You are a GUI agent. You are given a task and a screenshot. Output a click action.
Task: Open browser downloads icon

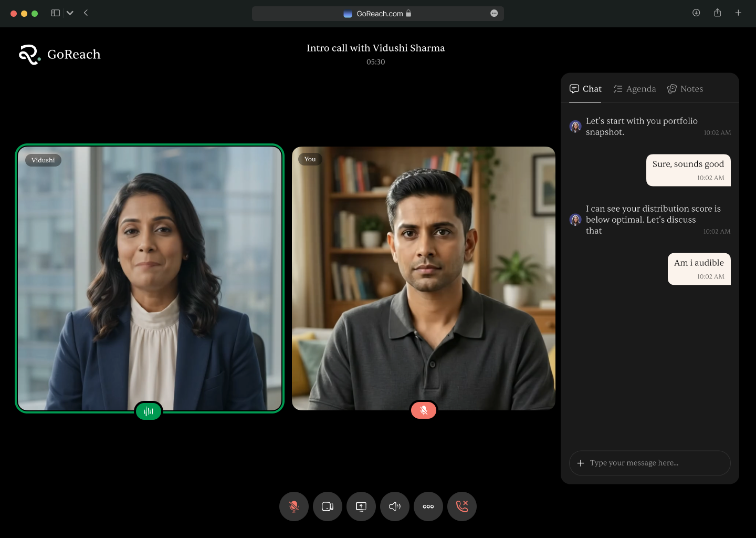coord(696,13)
